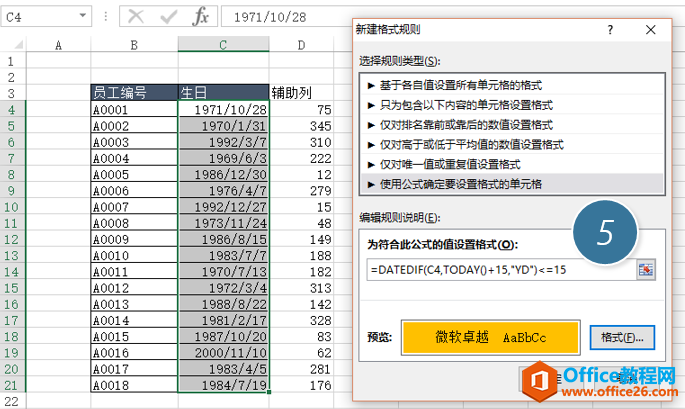Click cell A0013
The image size is (685, 409).
click(134, 304)
